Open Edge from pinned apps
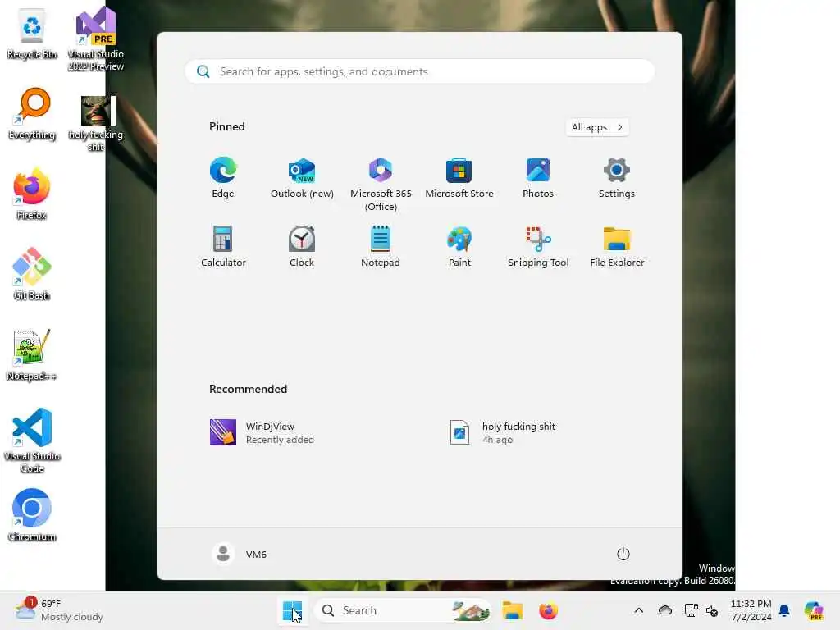840x630 pixels. point(223,178)
